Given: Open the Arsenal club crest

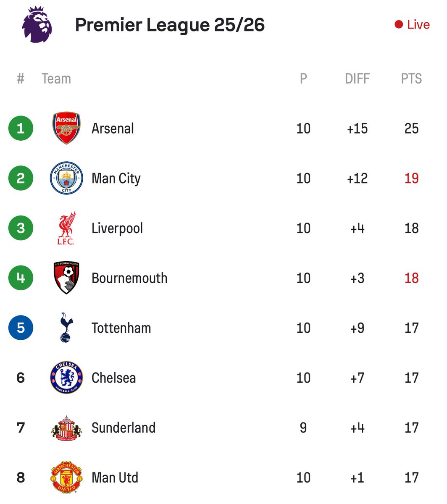Looking at the screenshot, I should 66,128.
